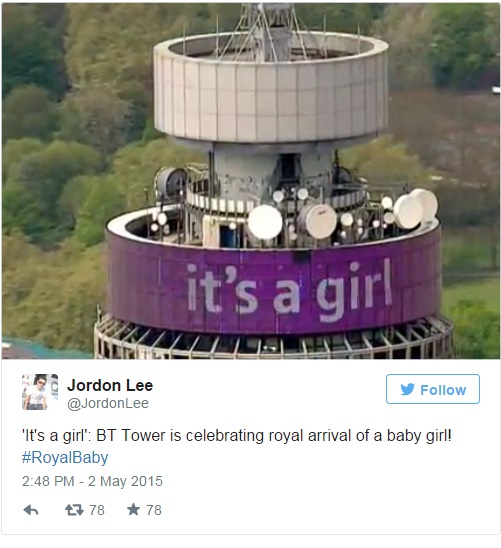Follow Jordon Lee with the Follow button

(x=433, y=389)
